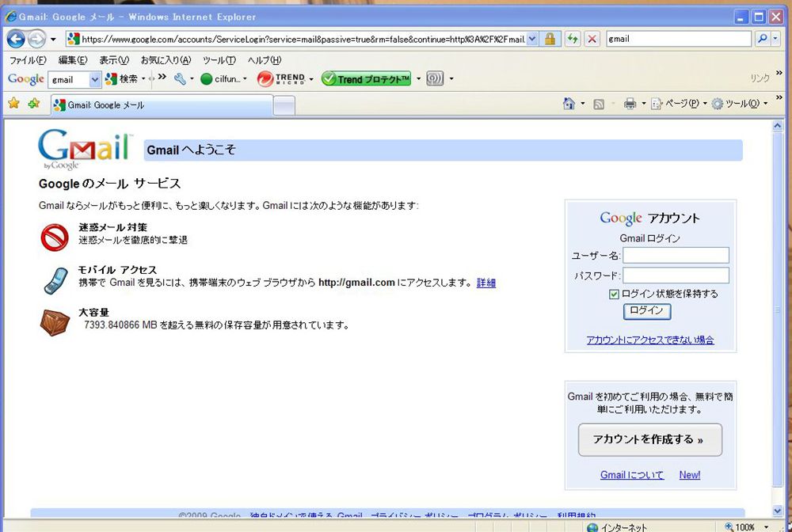Click the Print icon
This screenshot has height=532, width=792.
pyautogui.click(x=630, y=104)
